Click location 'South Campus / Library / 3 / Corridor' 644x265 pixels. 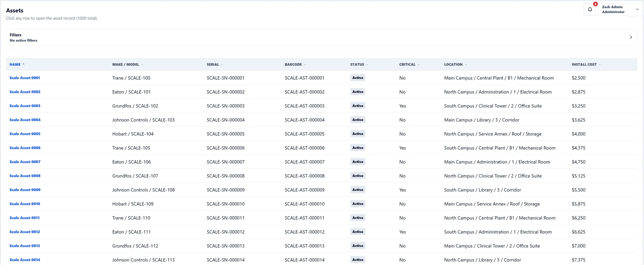click(x=483, y=190)
